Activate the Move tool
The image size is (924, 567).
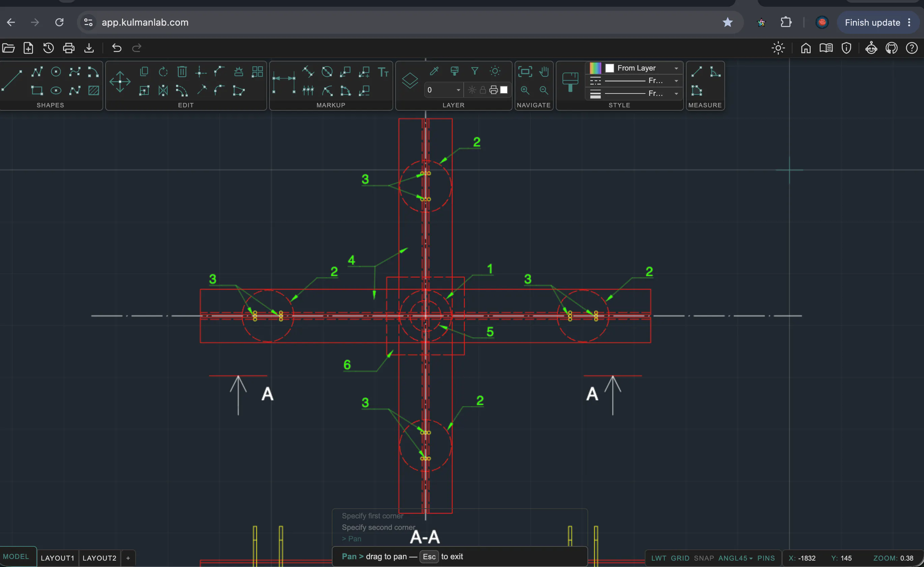click(120, 81)
